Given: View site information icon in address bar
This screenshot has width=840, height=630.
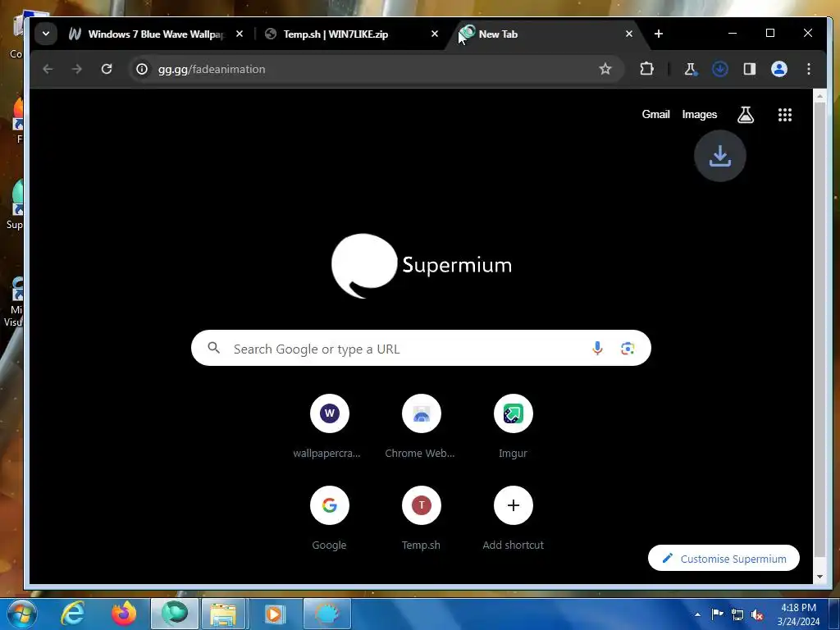Looking at the screenshot, I should (141, 69).
